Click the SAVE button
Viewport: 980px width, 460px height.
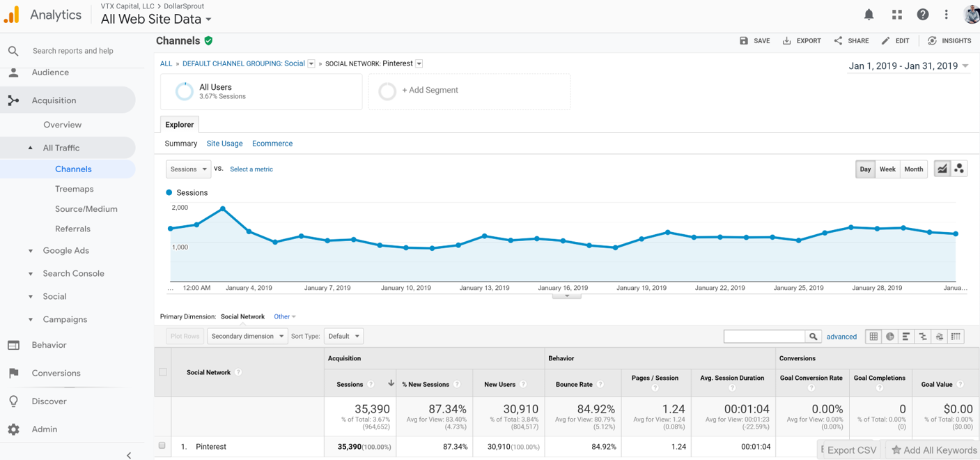(754, 41)
